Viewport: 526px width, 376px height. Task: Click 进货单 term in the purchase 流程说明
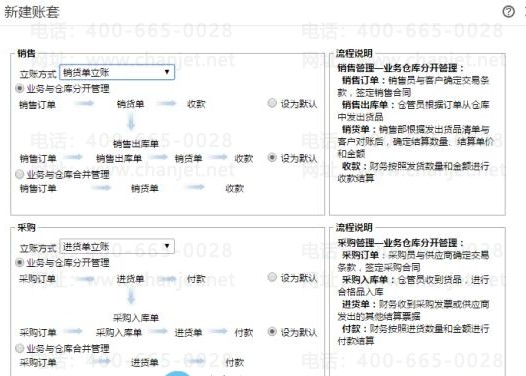[356, 304]
